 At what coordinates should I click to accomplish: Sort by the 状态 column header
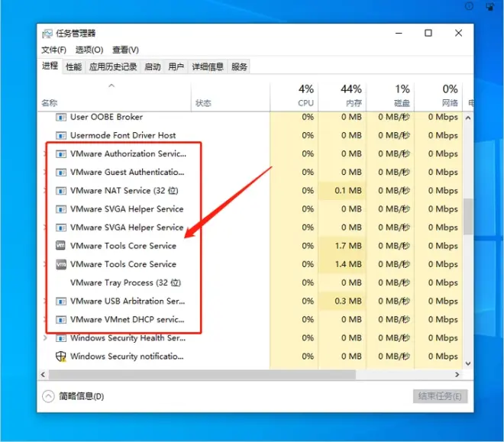(231, 96)
